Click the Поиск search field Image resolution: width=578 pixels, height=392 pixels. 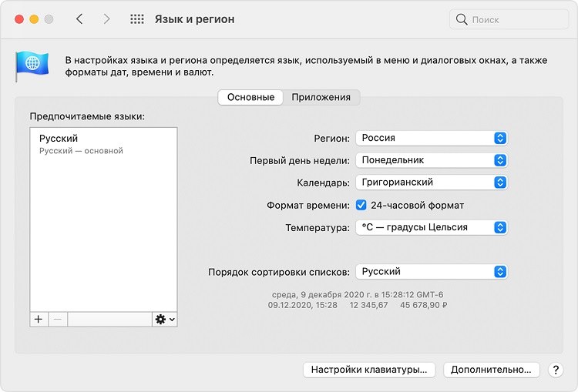click(509, 19)
